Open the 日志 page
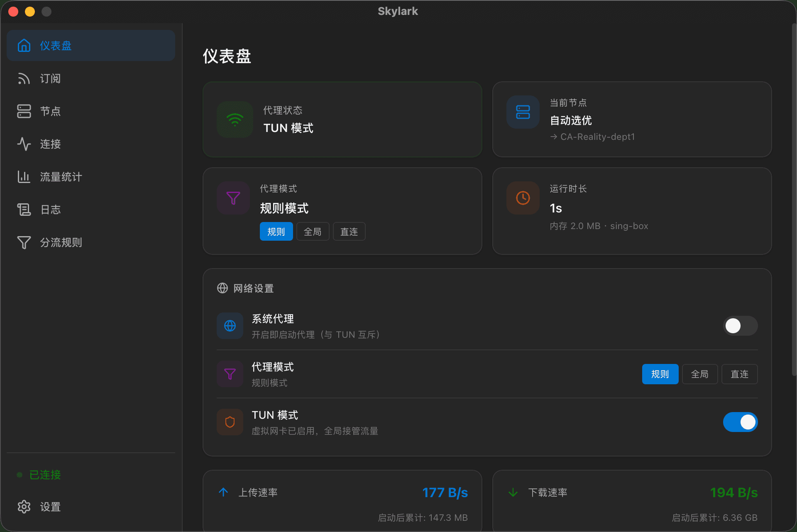This screenshot has width=797, height=532. [91, 210]
